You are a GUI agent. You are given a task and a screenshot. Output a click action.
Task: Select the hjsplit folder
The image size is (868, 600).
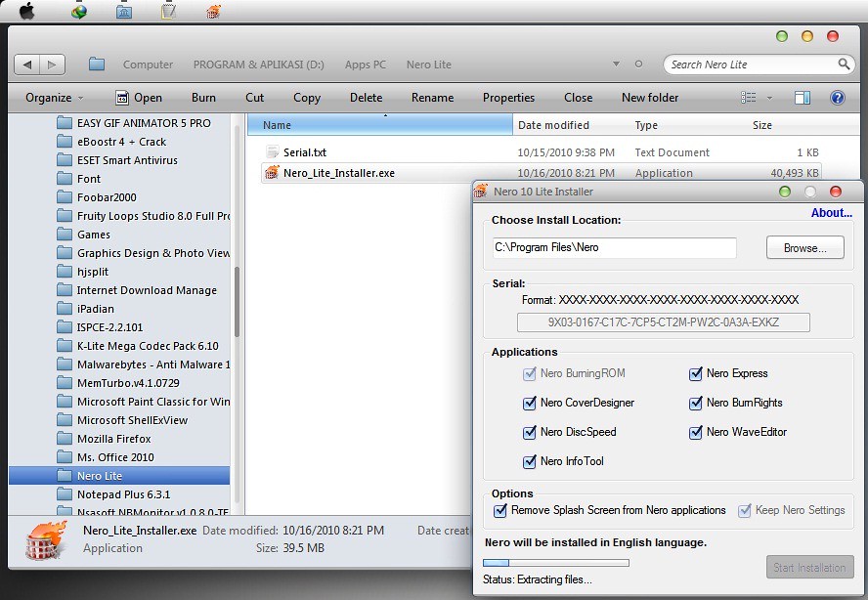93,272
